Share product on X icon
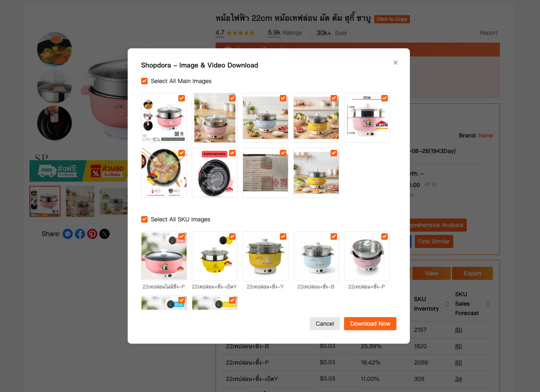The height and width of the screenshot is (392, 540). [x=105, y=234]
